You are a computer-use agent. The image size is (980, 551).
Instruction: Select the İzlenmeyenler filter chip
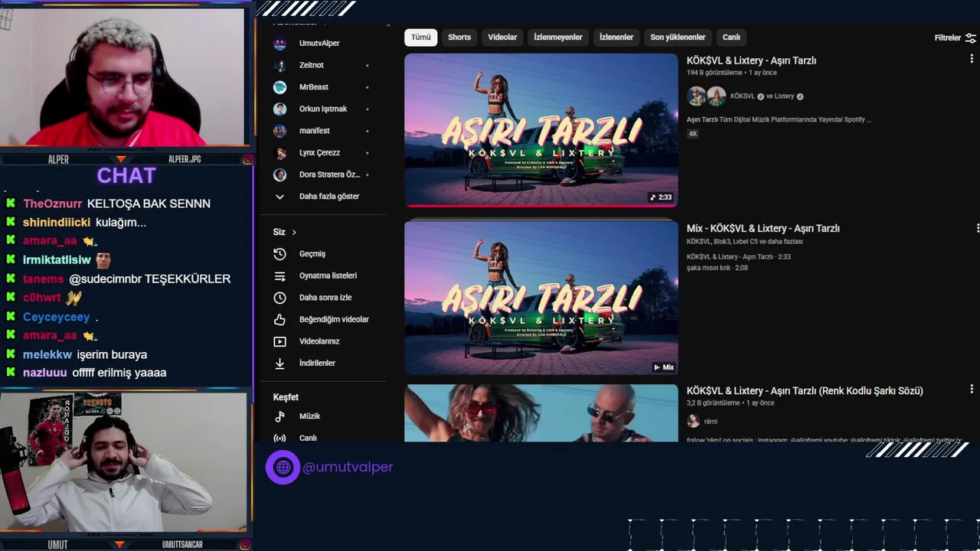click(558, 37)
